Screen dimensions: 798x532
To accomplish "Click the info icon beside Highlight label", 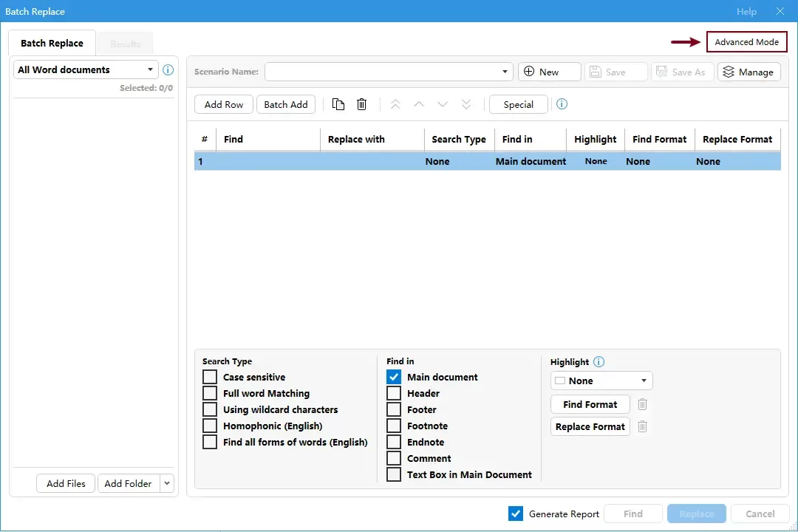I will click(x=599, y=362).
